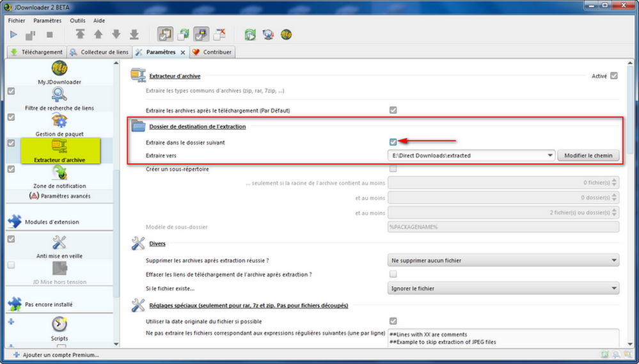Click the sidebar scrollbar down arrow
639x364 pixels.
coord(116,344)
